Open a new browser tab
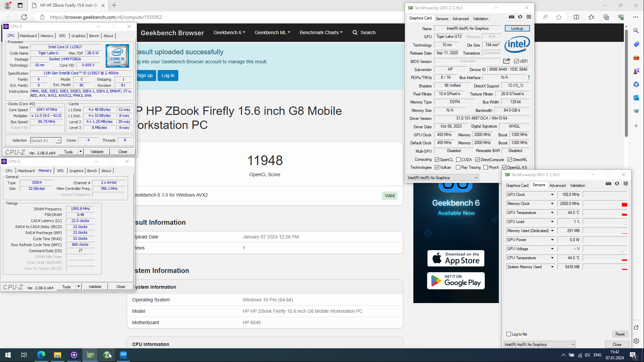Viewport: 644px width, 362px height. (x=114, y=5)
